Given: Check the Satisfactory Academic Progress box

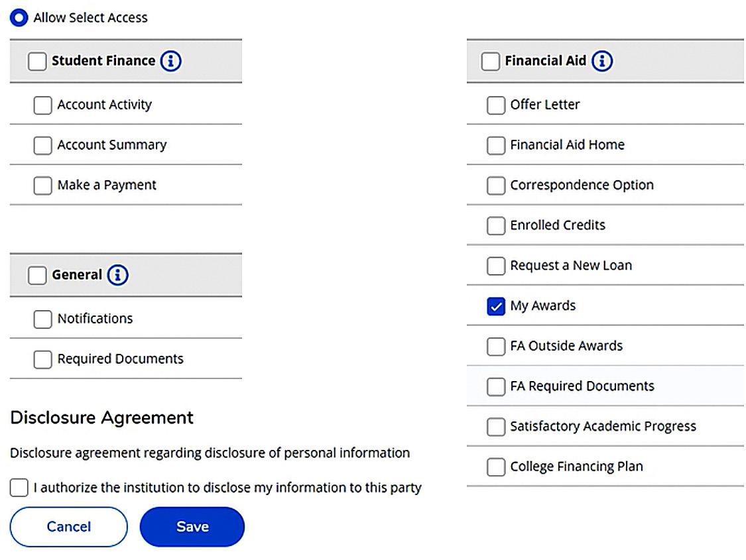Looking at the screenshot, I should [x=495, y=427].
